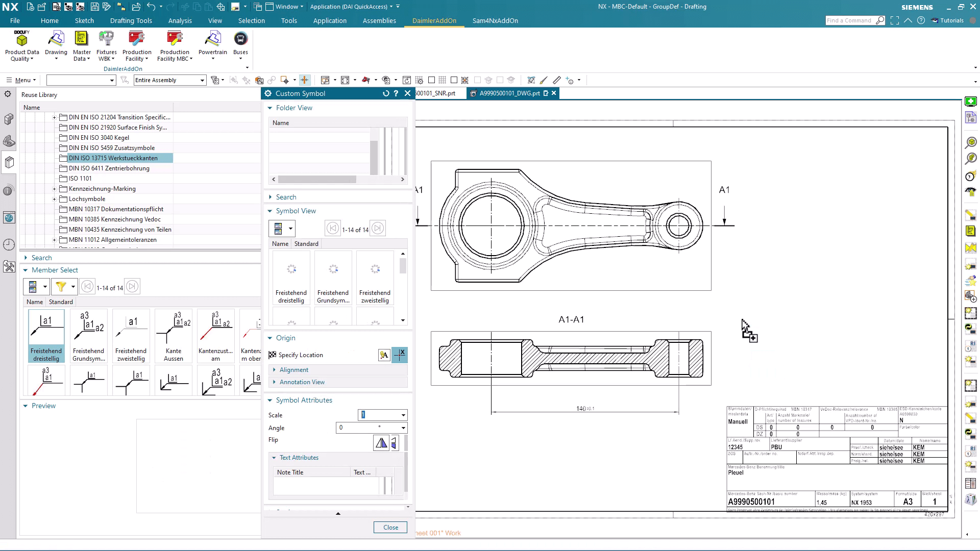The height and width of the screenshot is (551, 980).
Task: Select the Kante Aussen symbol thumbnail
Action: click(x=174, y=335)
